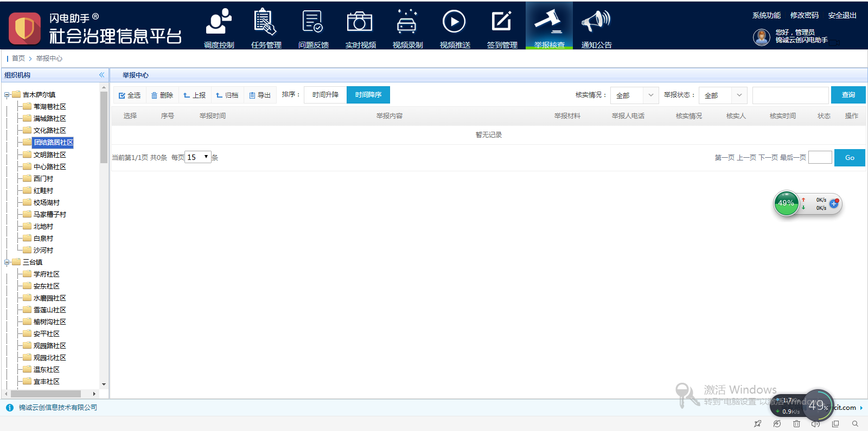
Task: Select the 时间降序 sort option
Action: tap(368, 95)
